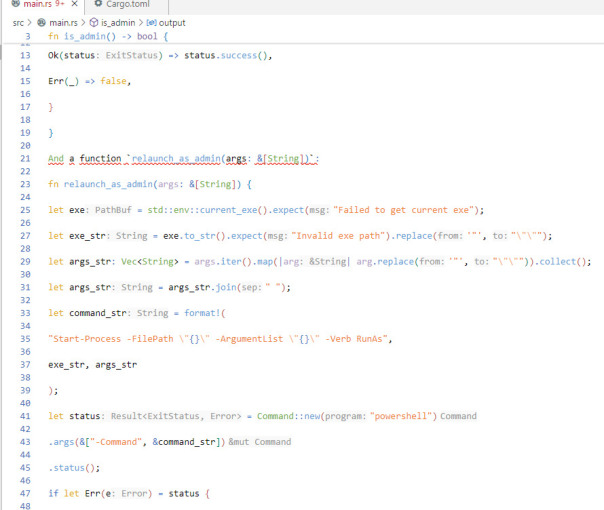Click sticky header line fn is_admin()
This screenshot has height=510, width=604.
tap(108, 36)
